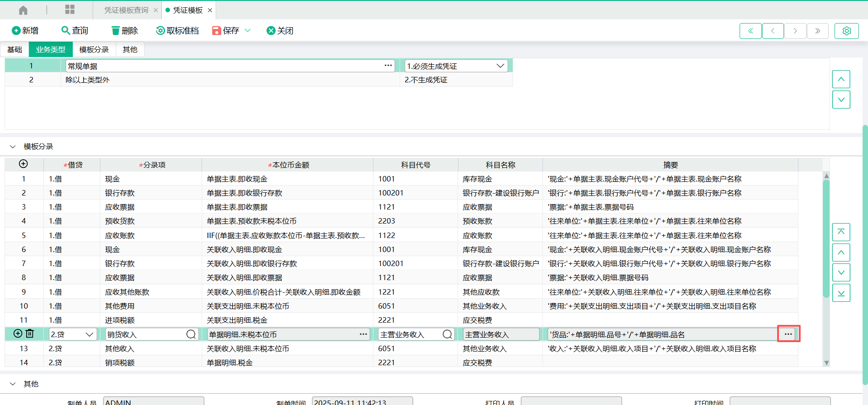The image size is (868, 405).
Task: Open the dropdown arrow beside 保存
Action: (247, 30)
